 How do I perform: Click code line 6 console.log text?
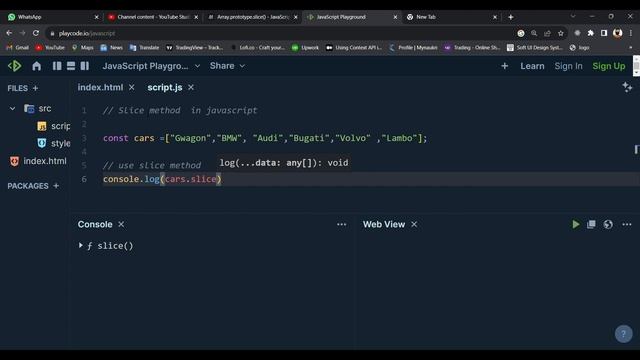tap(162, 179)
